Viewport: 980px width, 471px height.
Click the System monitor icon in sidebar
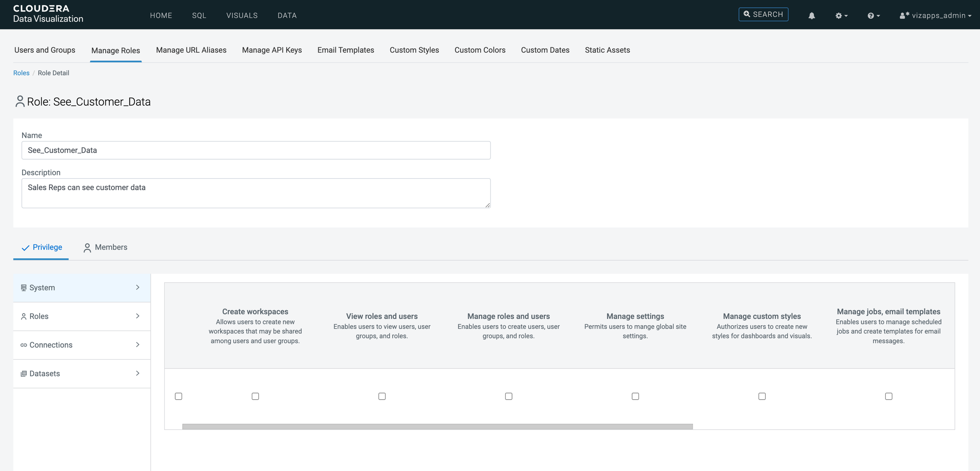point(24,288)
